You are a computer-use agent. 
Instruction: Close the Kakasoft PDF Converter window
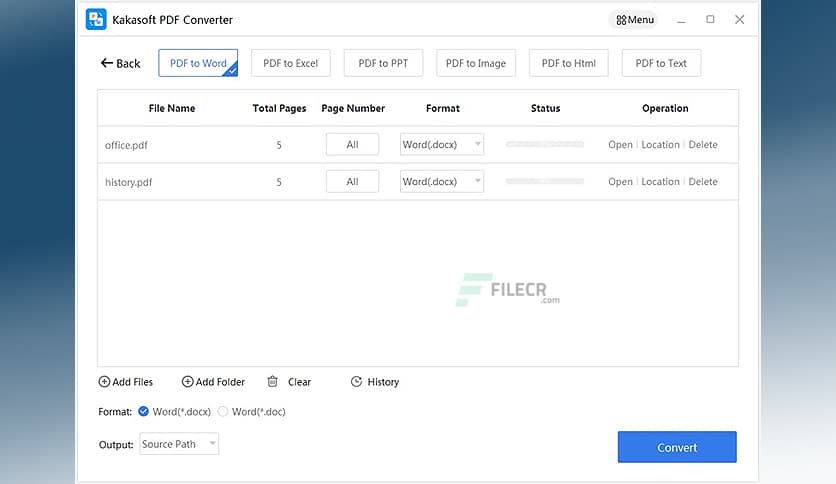(x=739, y=20)
